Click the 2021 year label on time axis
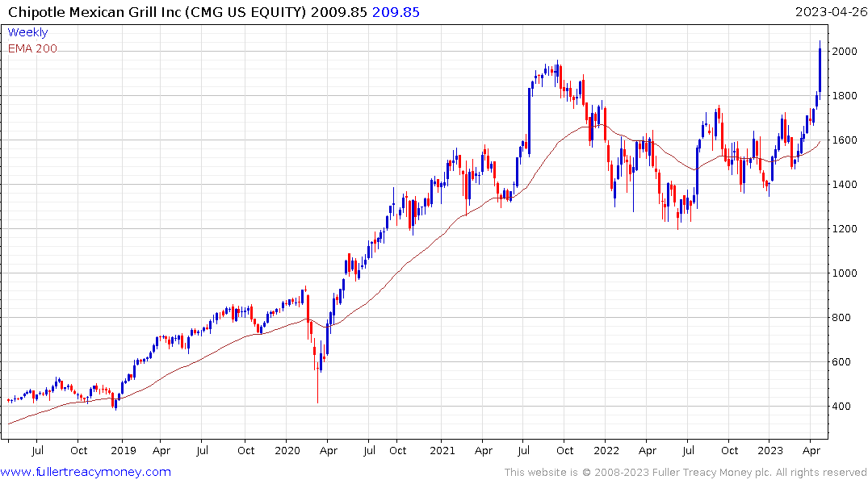868x484 pixels. click(x=442, y=450)
